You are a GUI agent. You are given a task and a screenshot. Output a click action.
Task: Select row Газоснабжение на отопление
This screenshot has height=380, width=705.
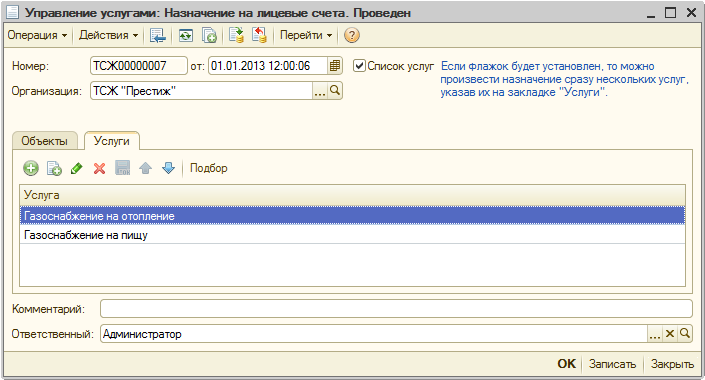point(352,216)
